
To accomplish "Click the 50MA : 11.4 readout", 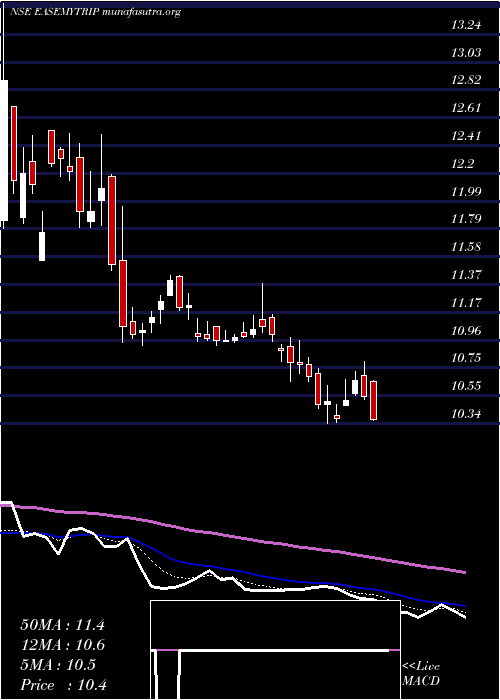I will (62, 625).
